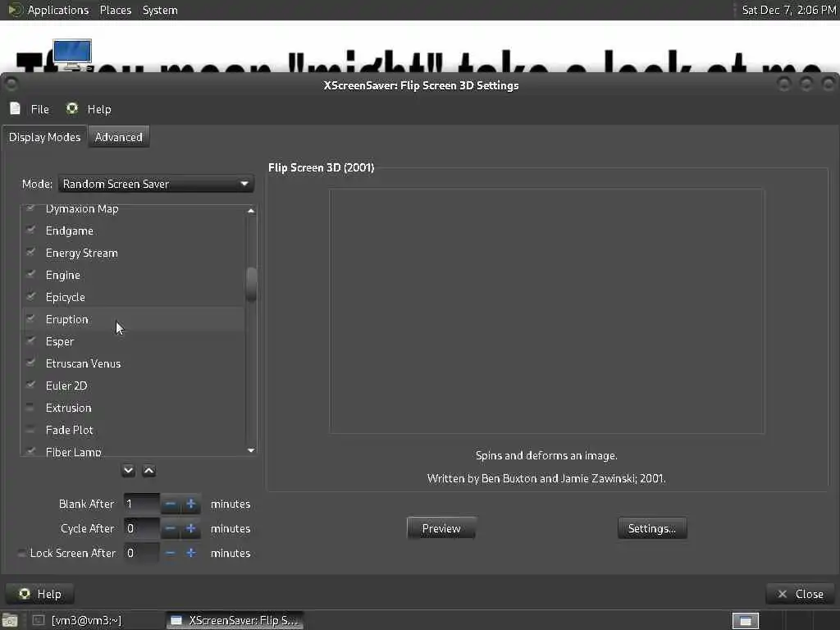Toggle the Esper checkbox
The image size is (840, 630).
[x=30, y=341]
